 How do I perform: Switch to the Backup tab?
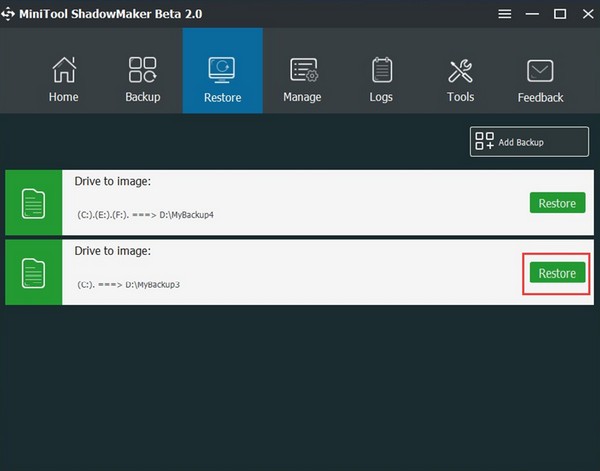(143, 80)
